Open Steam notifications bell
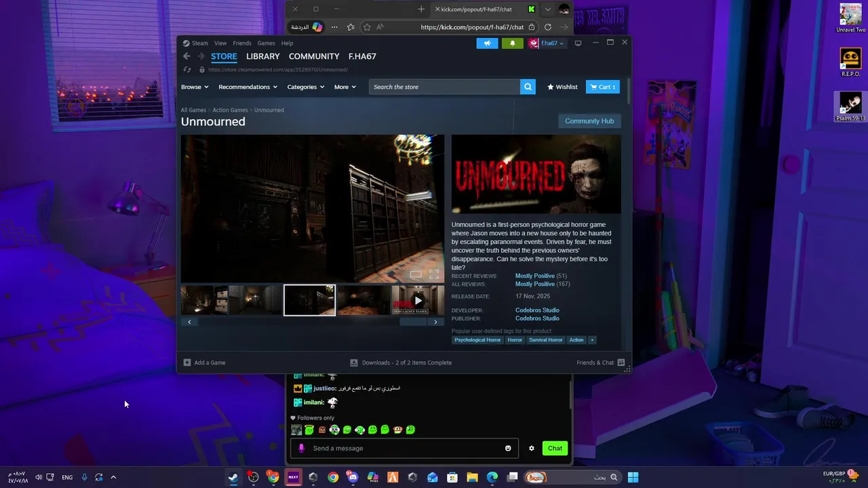 pos(512,43)
